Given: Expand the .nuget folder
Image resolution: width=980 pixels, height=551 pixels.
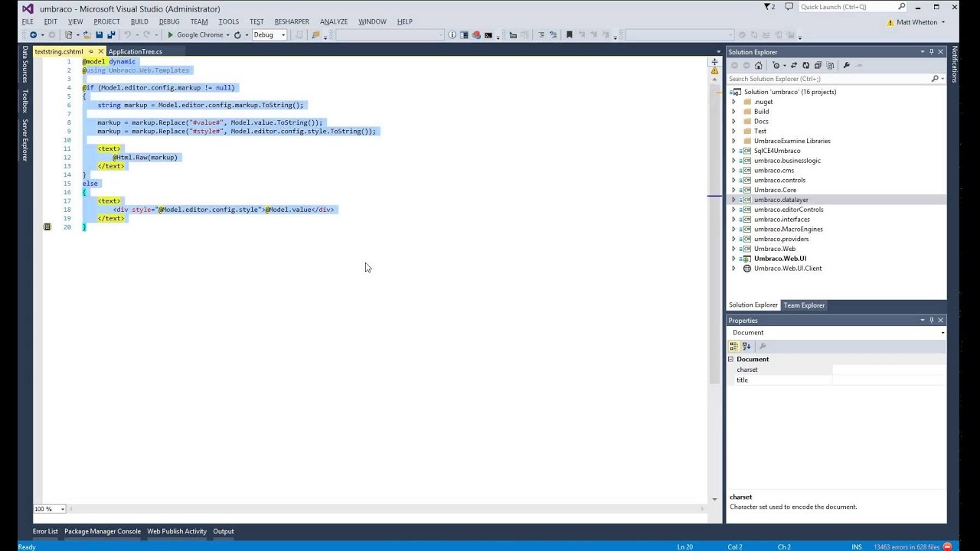Looking at the screenshot, I should 733,102.
